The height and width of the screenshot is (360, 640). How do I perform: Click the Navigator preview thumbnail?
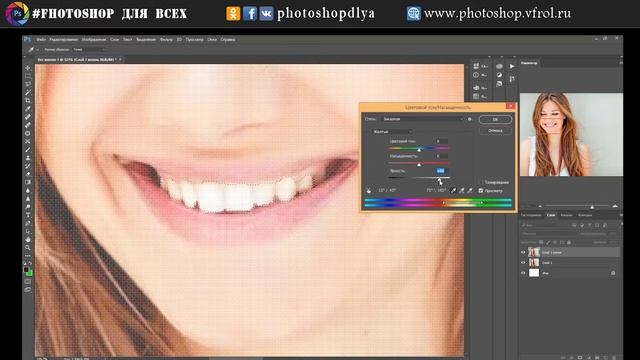[x=571, y=134]
